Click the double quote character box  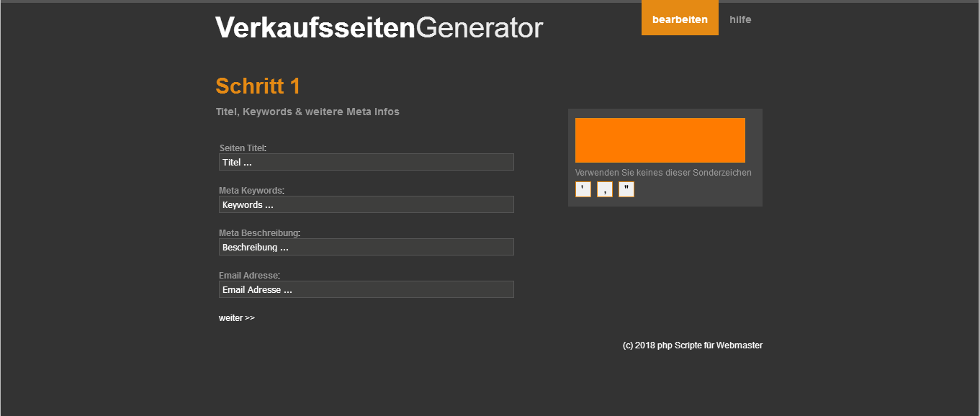pos(626,189)
